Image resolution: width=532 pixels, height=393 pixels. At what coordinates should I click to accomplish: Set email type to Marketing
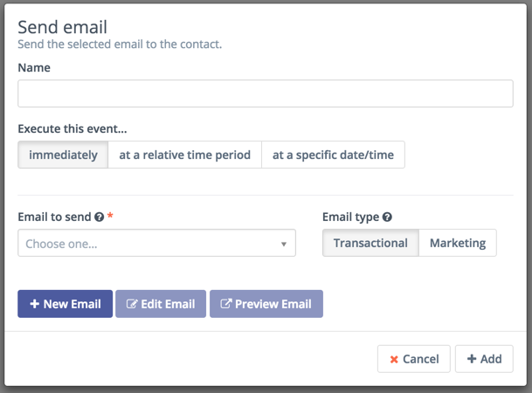[458, 243]
